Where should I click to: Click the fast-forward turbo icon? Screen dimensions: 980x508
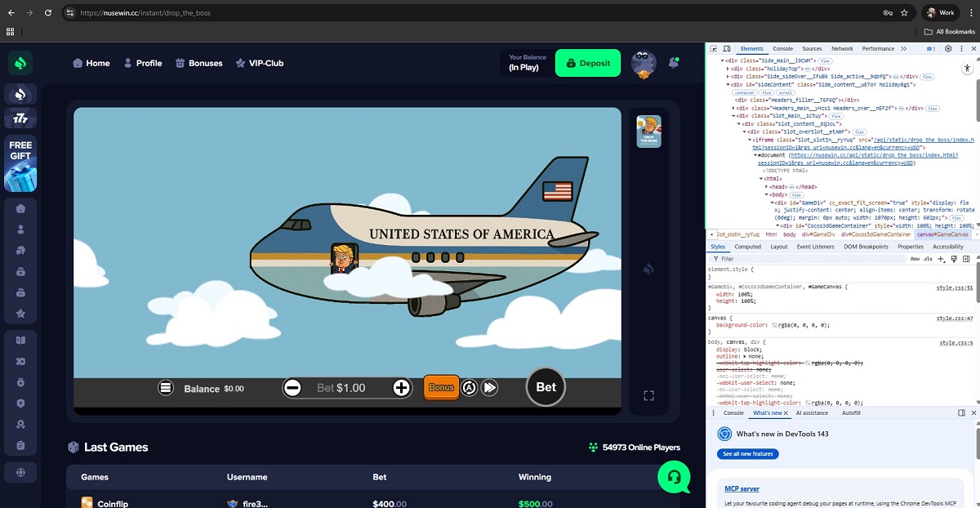click(489, 388)
